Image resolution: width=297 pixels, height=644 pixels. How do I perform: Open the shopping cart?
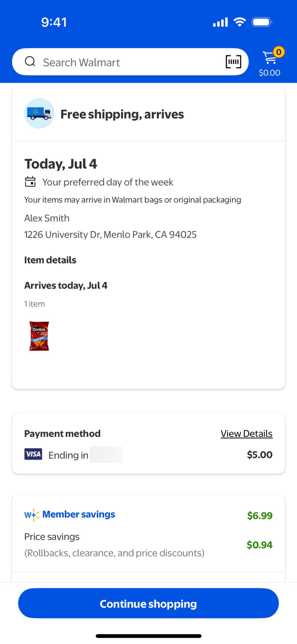pos(269,58)
